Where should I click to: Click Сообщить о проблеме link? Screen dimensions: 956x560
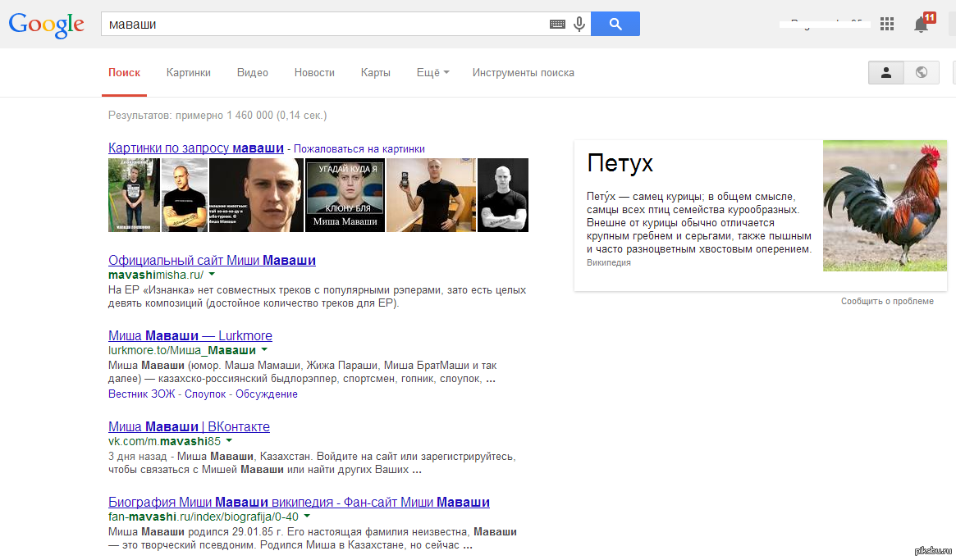click(887, 301)
